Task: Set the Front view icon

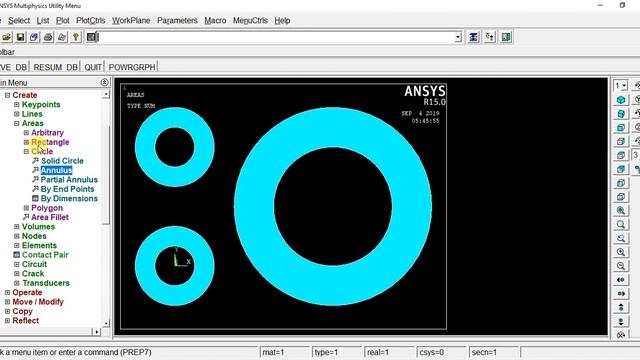Action: pyautogui.click(x=621, y=127)
